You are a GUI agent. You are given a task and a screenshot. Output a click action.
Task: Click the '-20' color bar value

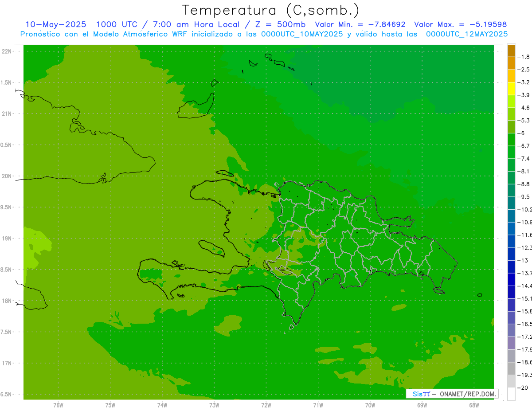[522, 388]
